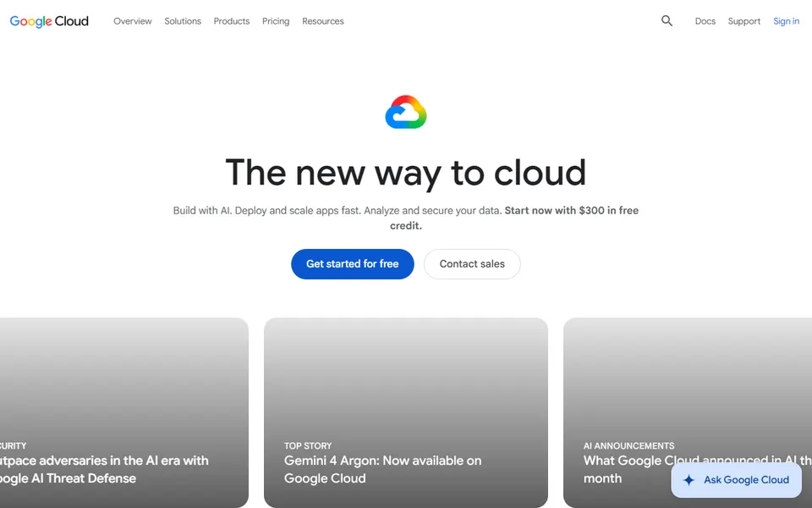Click the Google Cloud logo in header
The height and width of the screenshot is (508, 812).
point(49,21)
